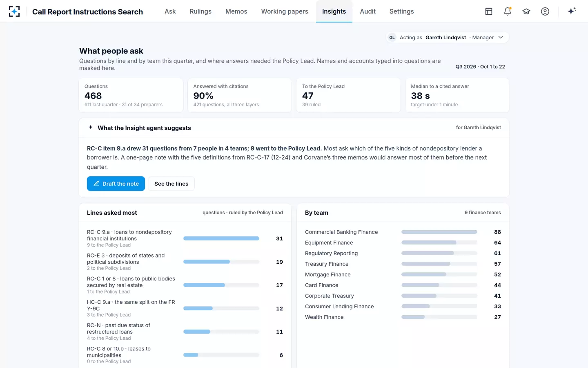This screenshot has height=368, width=588.
Task: Click the Commercial Banking Finance bar
Action: (x=439, y=232)
